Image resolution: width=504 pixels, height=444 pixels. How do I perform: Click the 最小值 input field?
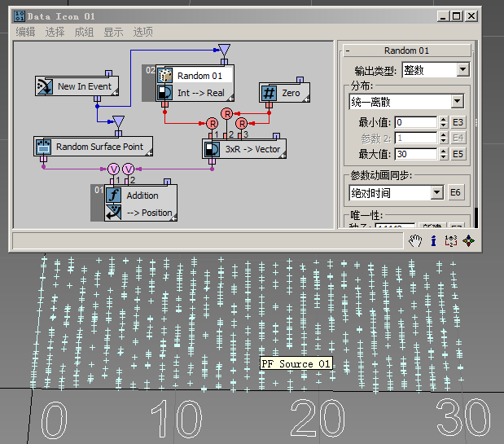pyautogui.click(x=415, y=122)
